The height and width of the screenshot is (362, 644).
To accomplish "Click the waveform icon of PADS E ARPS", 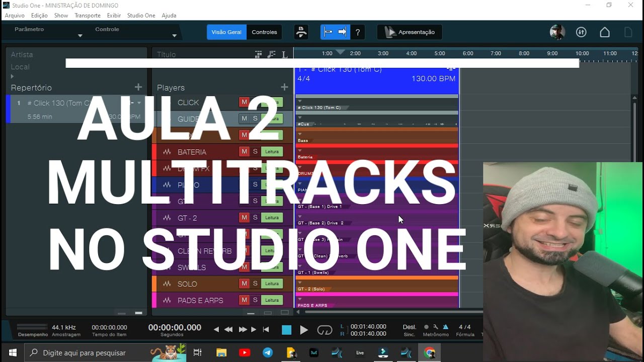I will pos(167,300).
